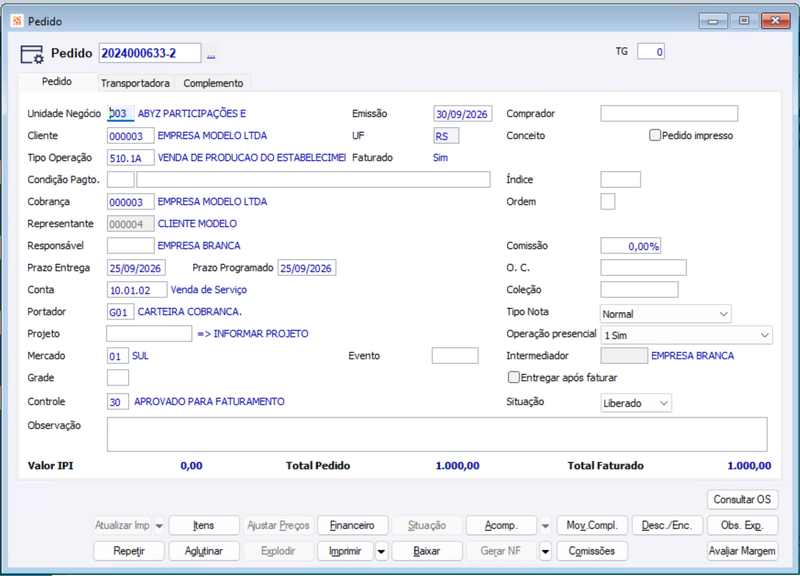Click the Projeto input field
800x576 pixels.
[x=149, y=334]
